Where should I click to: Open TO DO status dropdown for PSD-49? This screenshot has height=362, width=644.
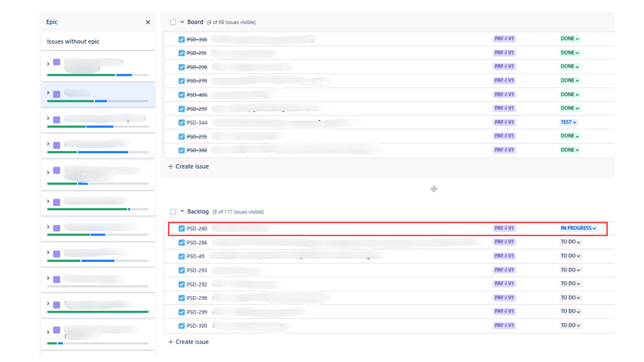570,256
